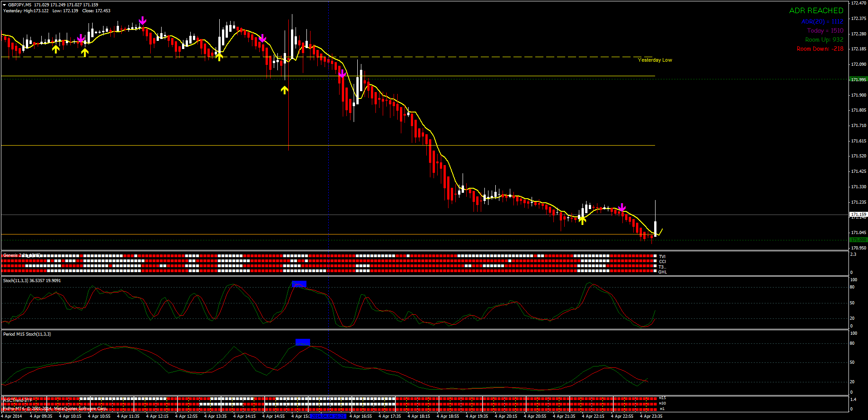The height and width of the screenshot is (420, 868).
Task: Click the magenta arrow just below the Yesterday Low line
Action: (342, 73)
